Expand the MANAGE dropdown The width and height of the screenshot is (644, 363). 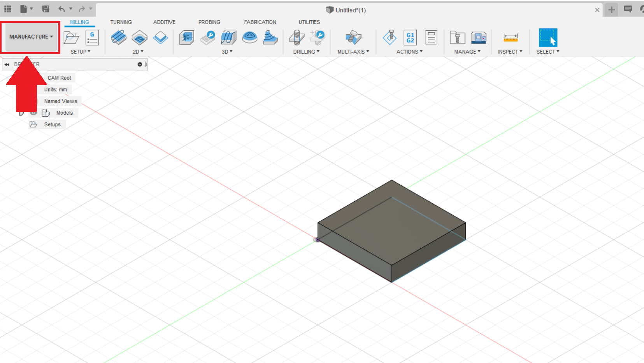pos(468,52)
